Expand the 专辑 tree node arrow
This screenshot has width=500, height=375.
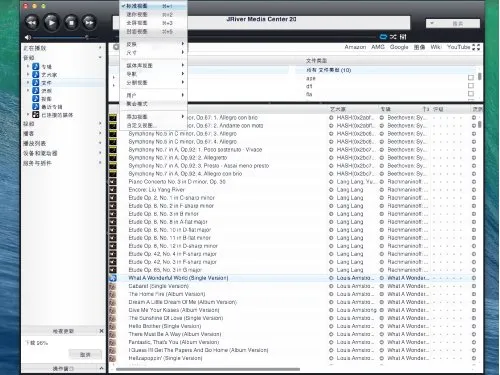pyautogui.click(x=28, y=66)
